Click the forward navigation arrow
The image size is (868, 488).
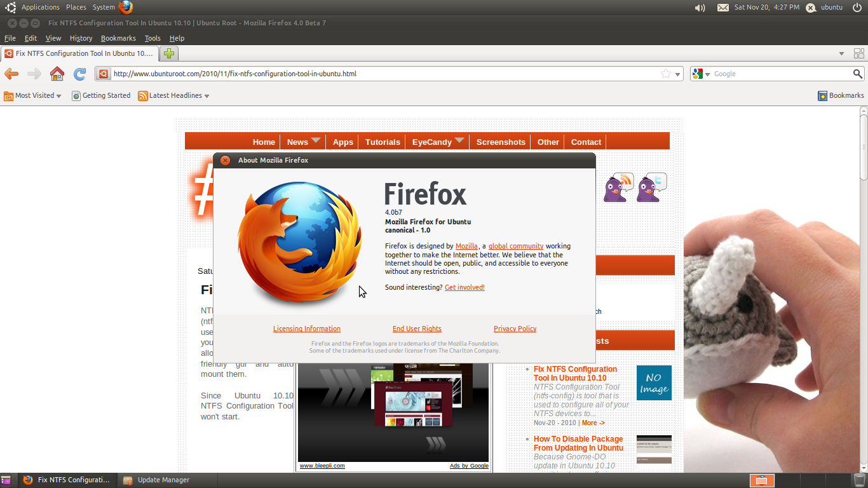[34, 74]
